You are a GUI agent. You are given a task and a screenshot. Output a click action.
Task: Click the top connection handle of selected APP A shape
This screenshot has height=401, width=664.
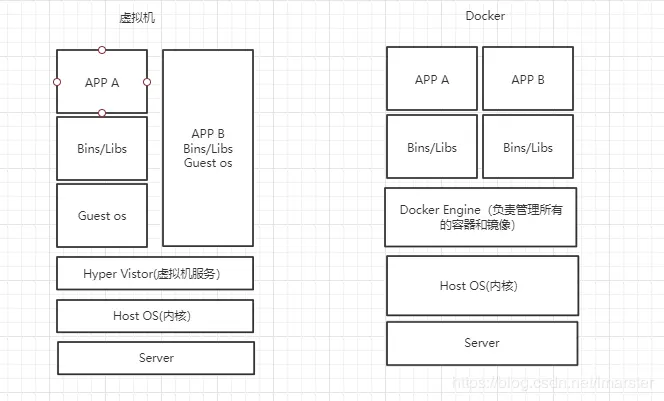tap(102, 50)
